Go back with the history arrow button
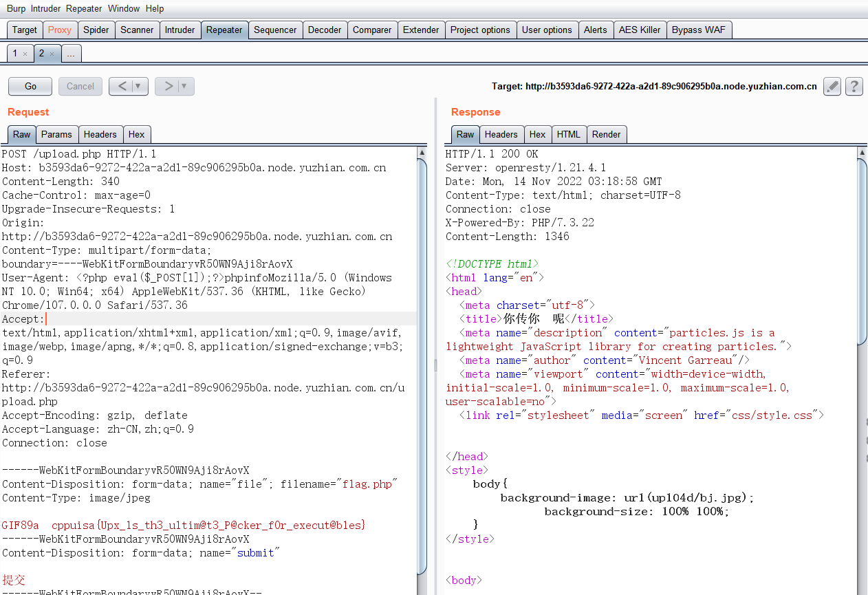Viewport: 868px width, 595px height. pos(122,86)
